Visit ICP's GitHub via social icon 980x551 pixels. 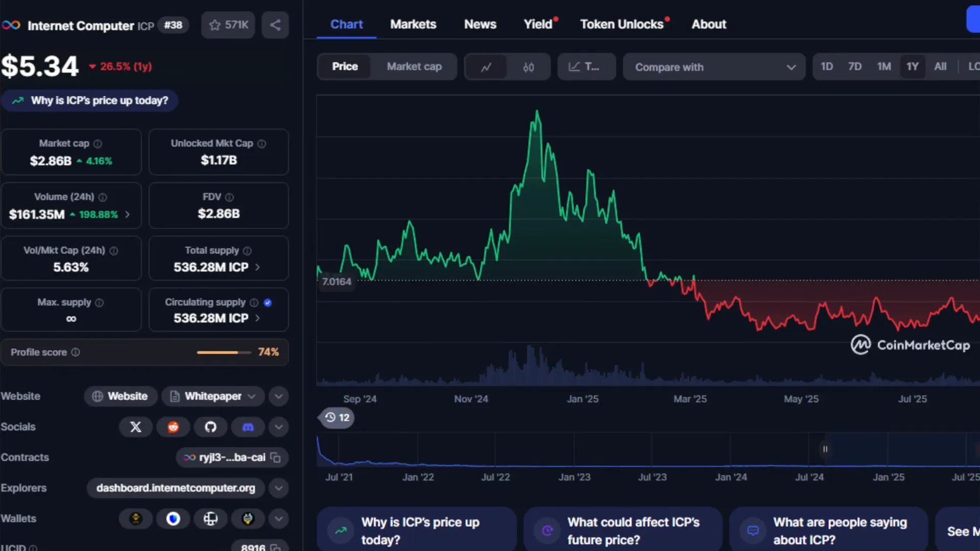(x=210, y=427)
